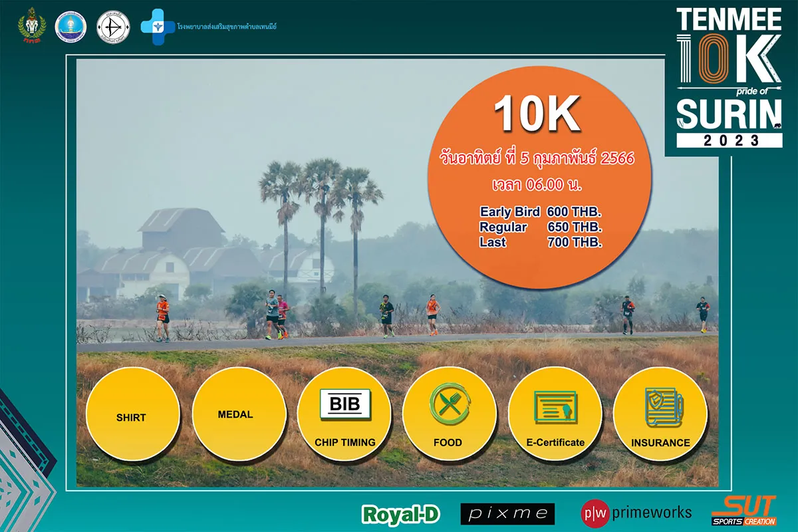Click the BIB chip timing icon
The height and width of the screenshot is (532, 798).
[344, 405]
